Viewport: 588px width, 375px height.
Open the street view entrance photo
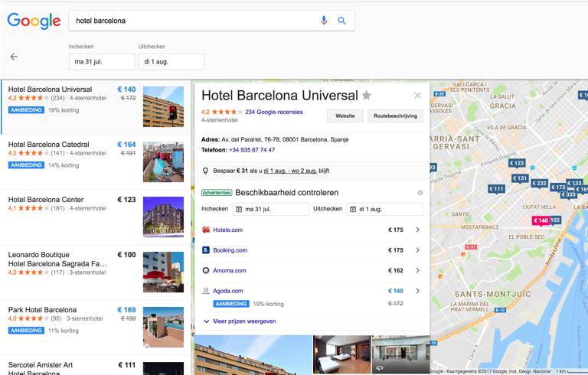pos(400,354)
